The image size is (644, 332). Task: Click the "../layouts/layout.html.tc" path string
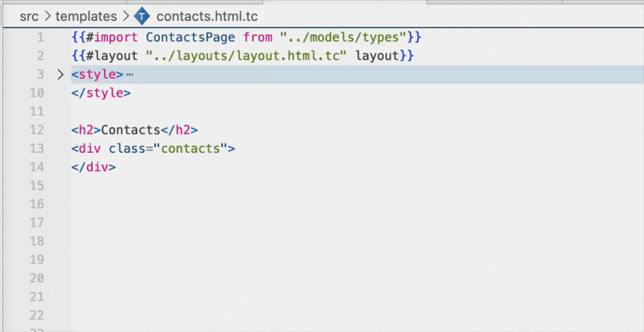tap(246, 56)
